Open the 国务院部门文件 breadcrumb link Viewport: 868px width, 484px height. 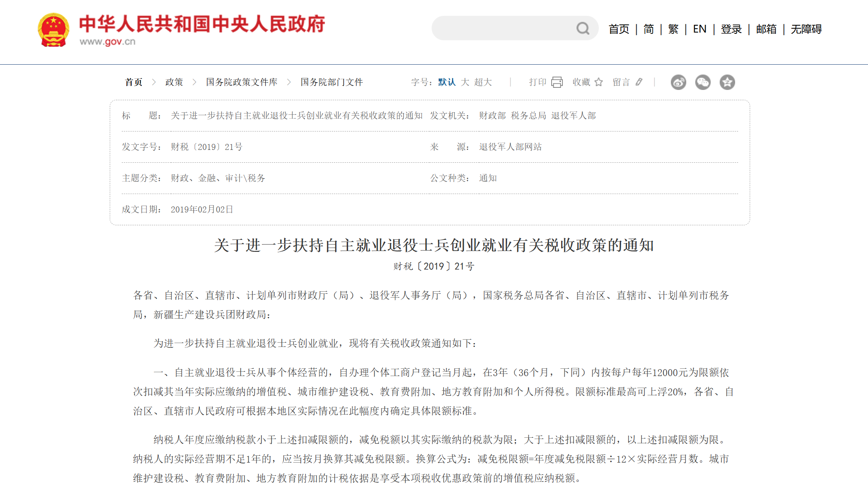click(x=333, y=82)
